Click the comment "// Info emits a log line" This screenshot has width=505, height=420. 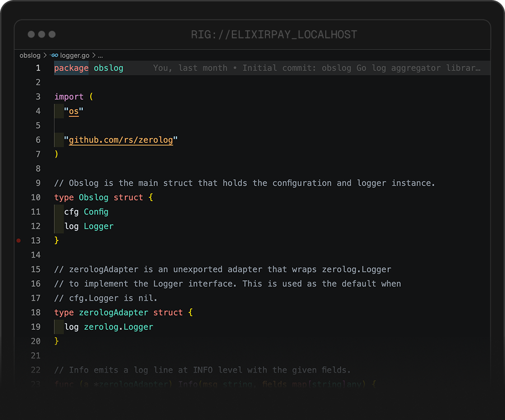click(x=202, y=370)
